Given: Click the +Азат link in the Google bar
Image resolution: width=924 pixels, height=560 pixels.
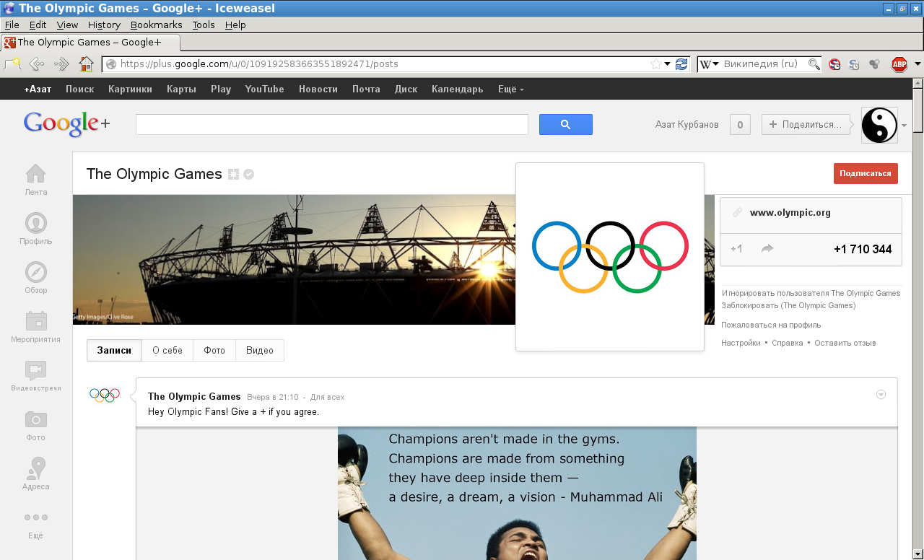Looking at the screenshot, I should [x=38, y=89].
